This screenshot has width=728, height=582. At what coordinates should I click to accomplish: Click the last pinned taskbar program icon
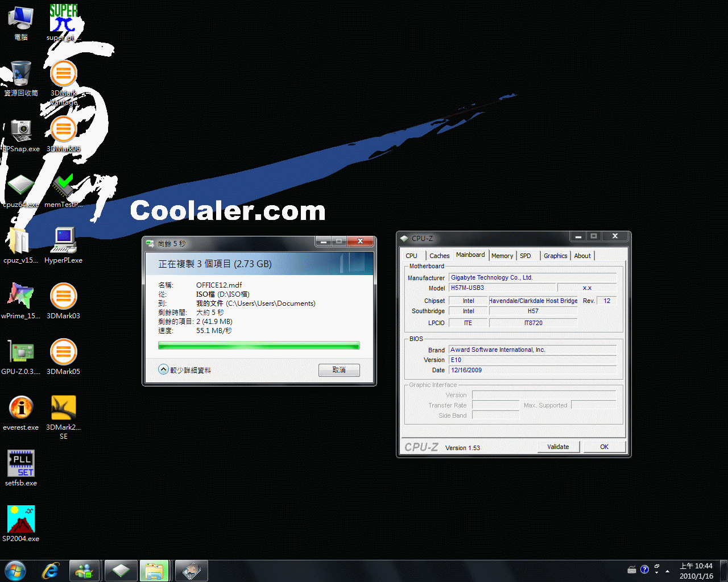191,571
